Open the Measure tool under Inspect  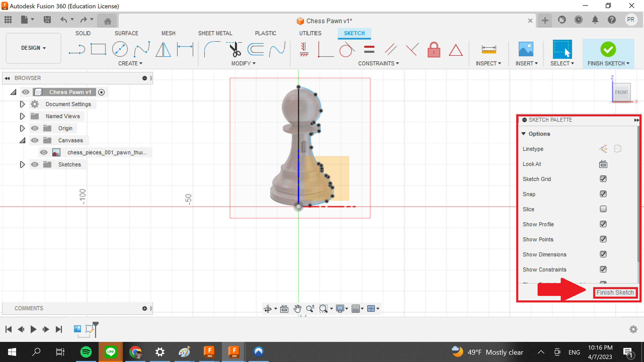point(489,49)
